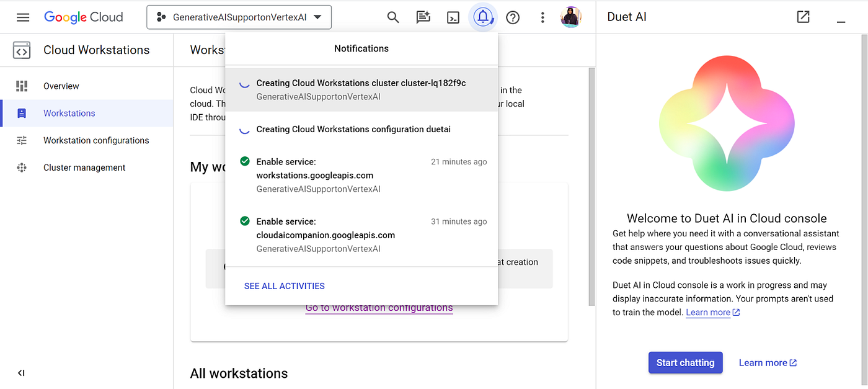Click the Workstations sidebar icon

22,114
